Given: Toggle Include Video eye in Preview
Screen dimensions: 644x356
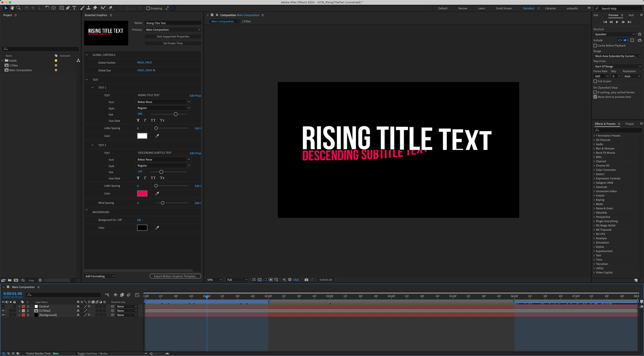Looking at the screenshot, I should coord(620,40).
